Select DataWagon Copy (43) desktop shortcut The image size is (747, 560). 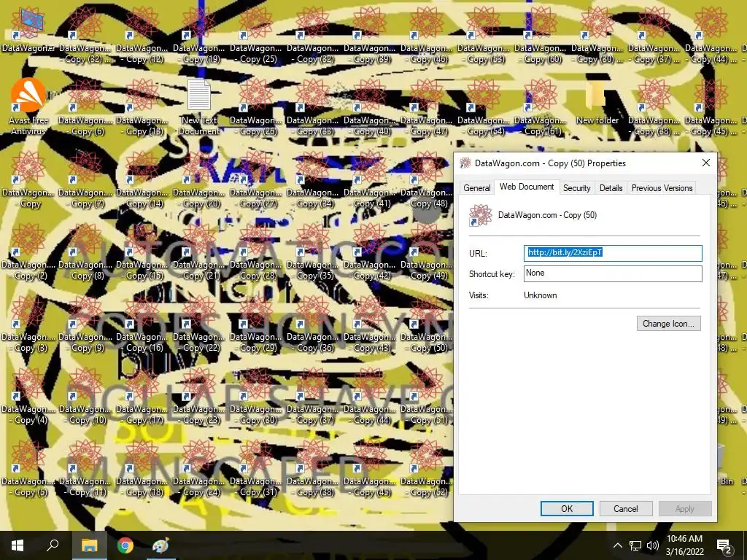(x=370, y=323)
